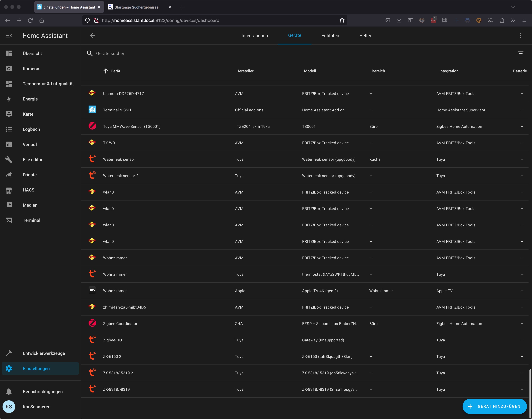
Task: Expand Firefox's list all tabs chevron
Action: [x=513, y=7]
